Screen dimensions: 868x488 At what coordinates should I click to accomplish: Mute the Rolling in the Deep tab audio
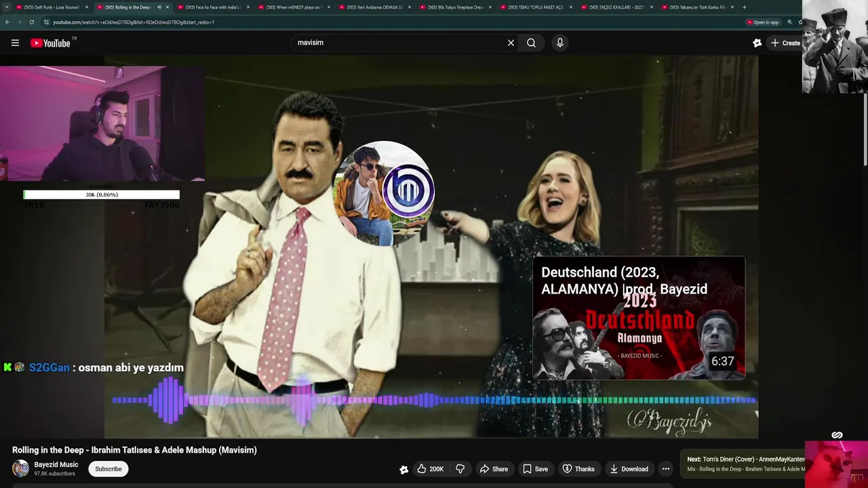[x=159, y=7]
